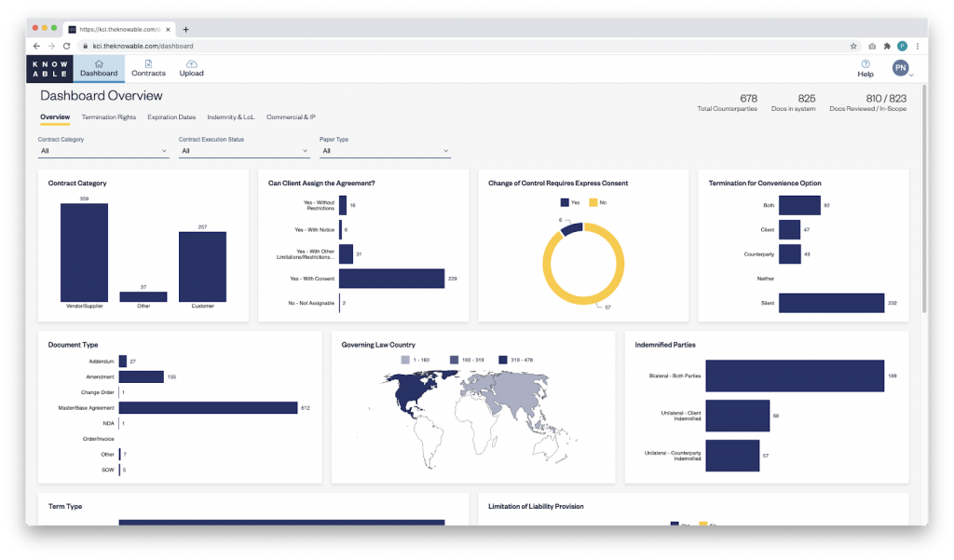This screenshot has height=560, width=954.
Task: Open the Contract Category dropdown
Action: pyautogui.click(x=102, y=150)
